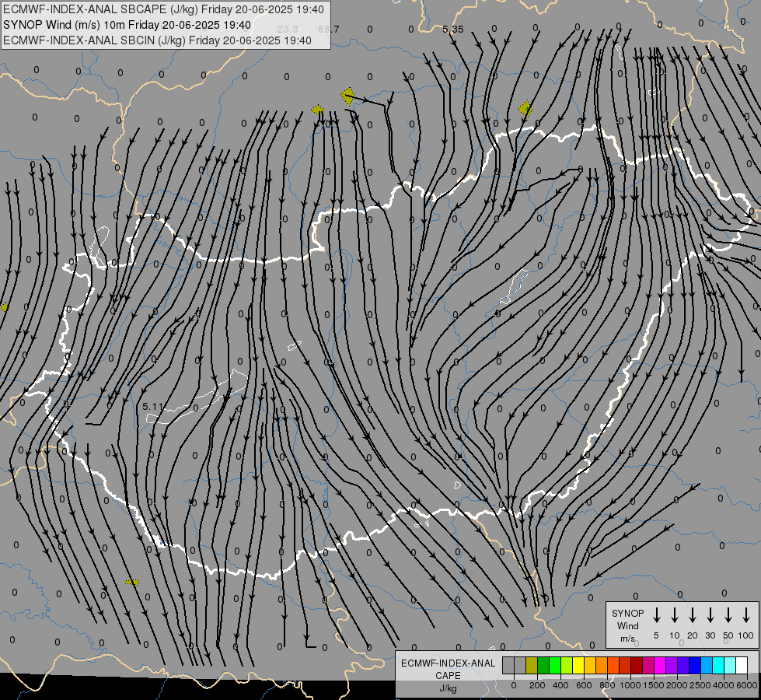Click the 1000 tick label on CAPE scale
The width and height of the screenshot is (761, 700).
coord(630,685)
